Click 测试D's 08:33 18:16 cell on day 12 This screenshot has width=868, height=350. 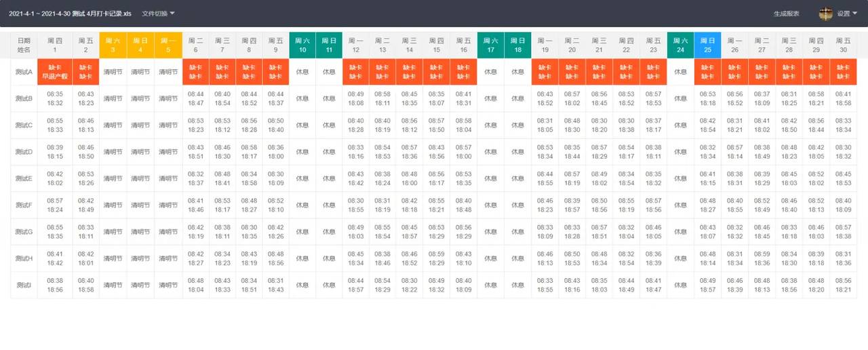tap(355, 151)
